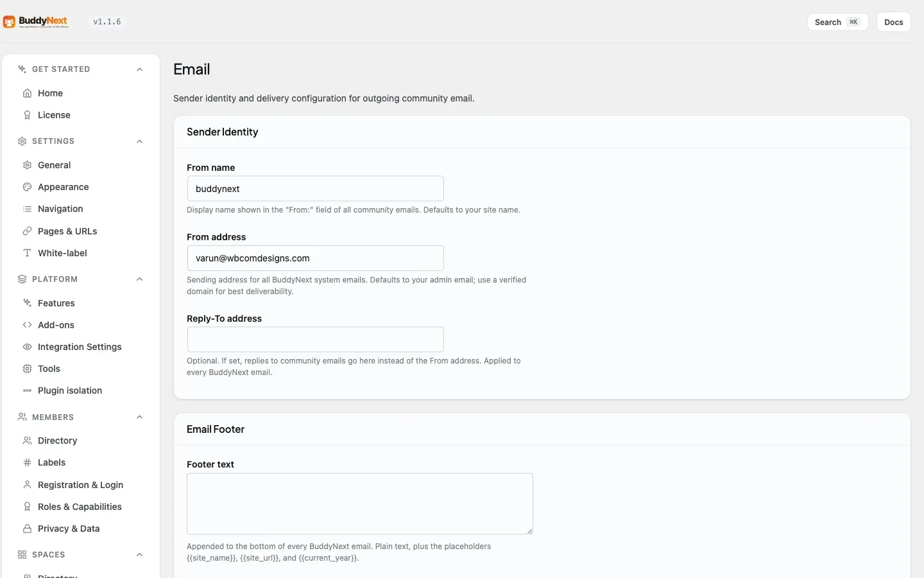
Task: Click the v1.1.6 version badge
Action: point(107,22)
